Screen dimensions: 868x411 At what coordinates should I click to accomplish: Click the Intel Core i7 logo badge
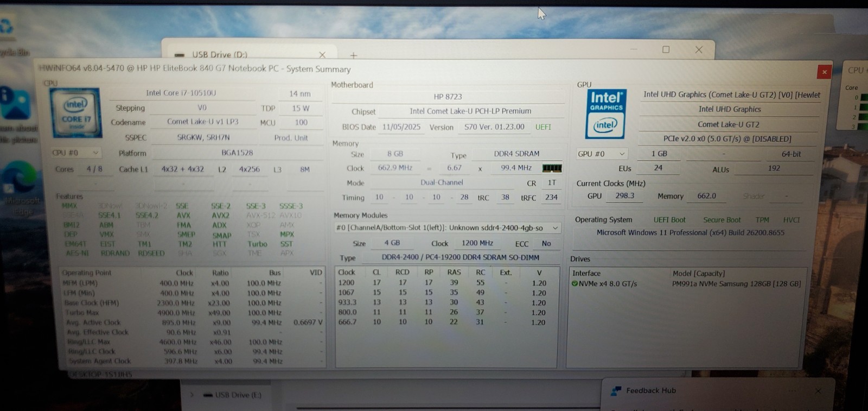click(x=75, y=113)
